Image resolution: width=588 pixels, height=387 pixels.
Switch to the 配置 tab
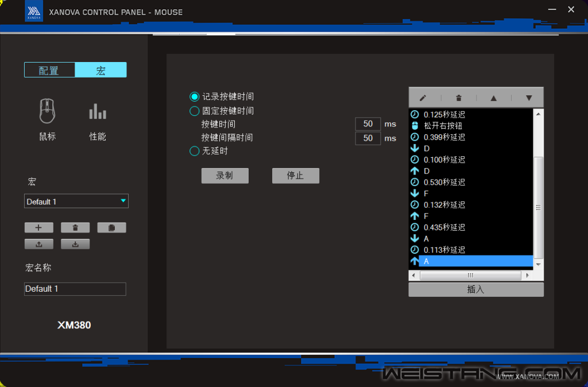(49, 70)
